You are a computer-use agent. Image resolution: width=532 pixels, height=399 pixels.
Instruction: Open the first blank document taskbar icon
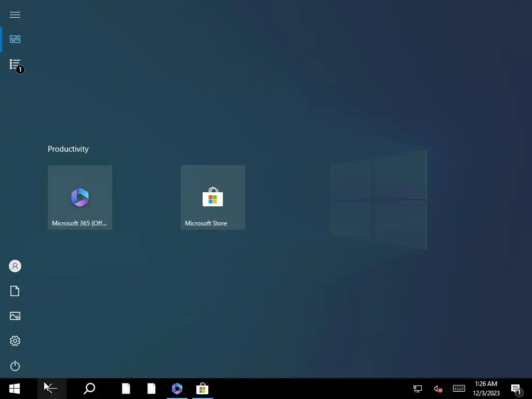coord(126,389)
